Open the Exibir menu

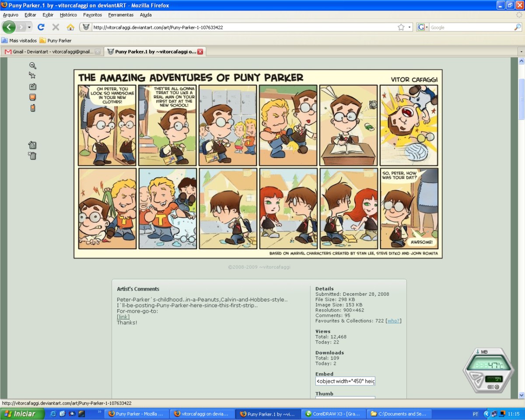click(x=48, y=15)
